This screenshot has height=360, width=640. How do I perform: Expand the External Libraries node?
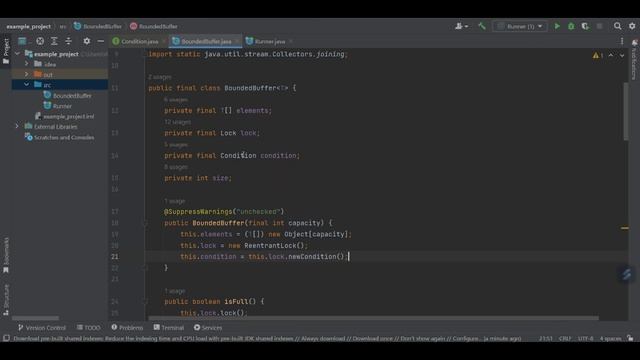coord(17,127)
